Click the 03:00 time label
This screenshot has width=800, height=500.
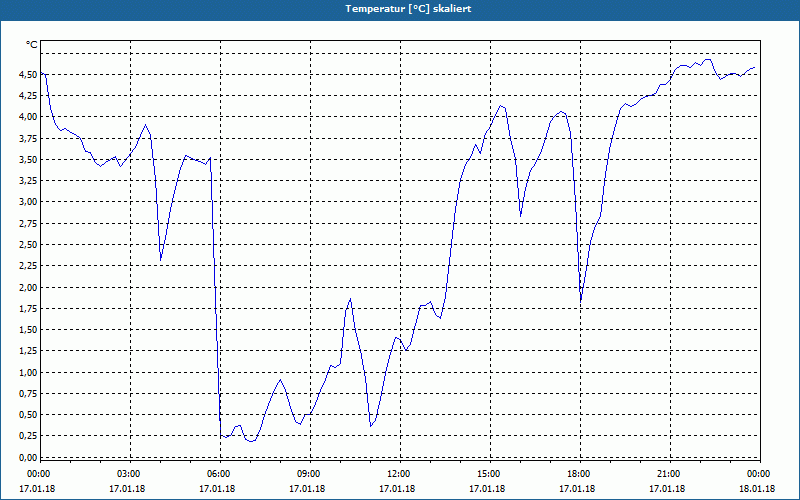pyautogui.click(x=127, y=474)
